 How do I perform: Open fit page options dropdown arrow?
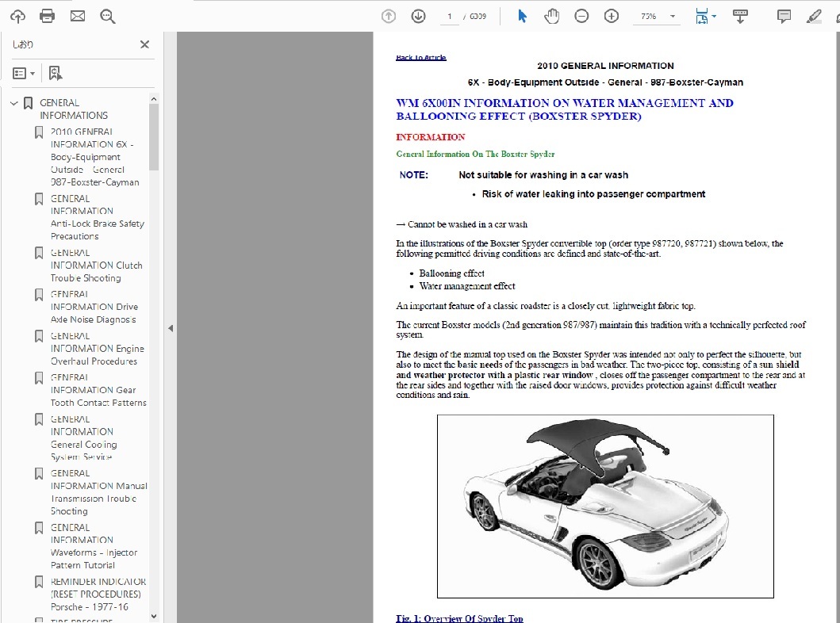714,17
